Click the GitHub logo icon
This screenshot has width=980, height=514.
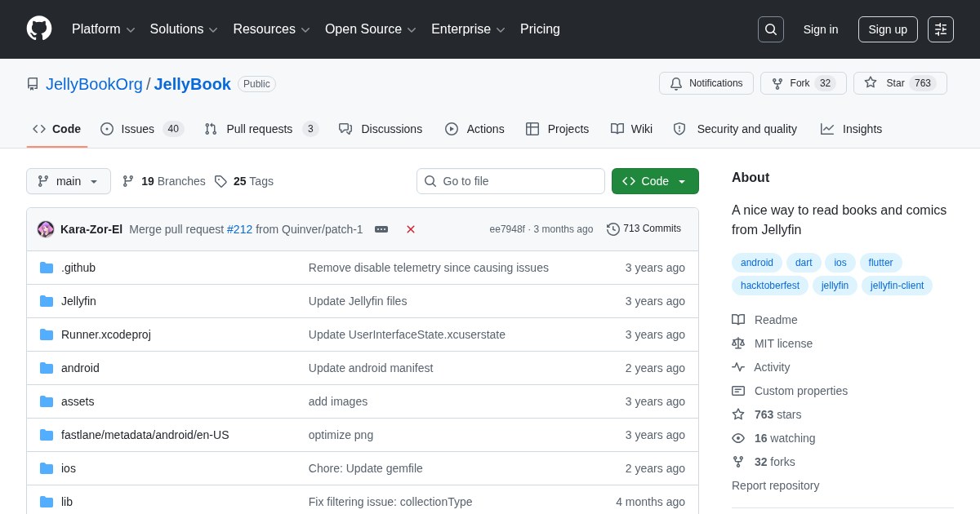[39, 29]
